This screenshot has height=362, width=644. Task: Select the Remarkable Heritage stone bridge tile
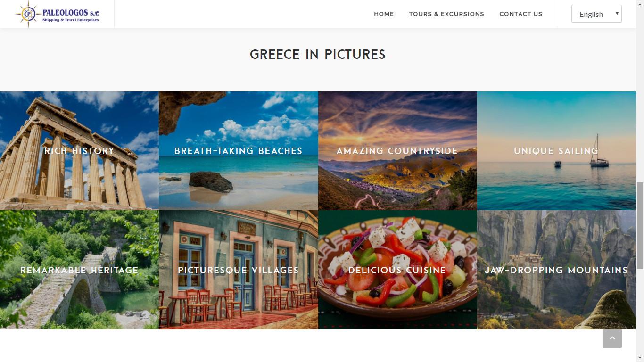(79, 270)
